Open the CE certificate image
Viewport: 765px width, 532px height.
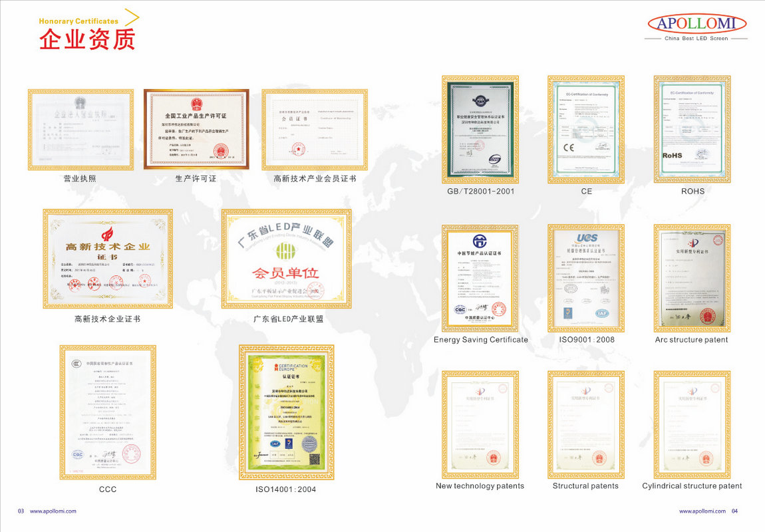pos(586,130)
